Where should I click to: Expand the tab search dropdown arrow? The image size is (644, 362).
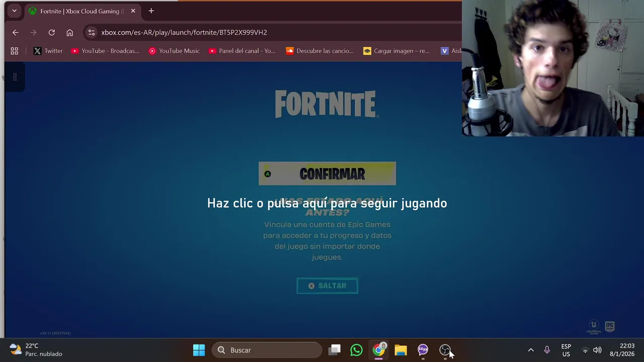tap(14, 11)
